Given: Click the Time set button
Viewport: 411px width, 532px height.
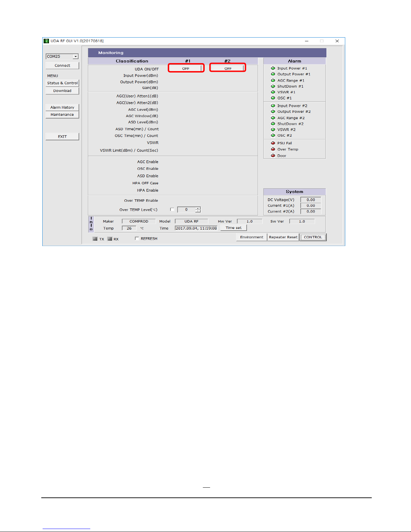Looking at the screenshot, I should coord(234,228).
